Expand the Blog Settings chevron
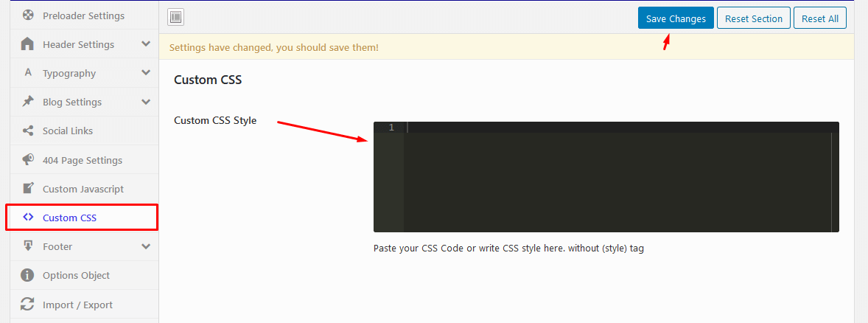Image resolution: width=868 pixels, height=323 pixels. pos(146,102)
